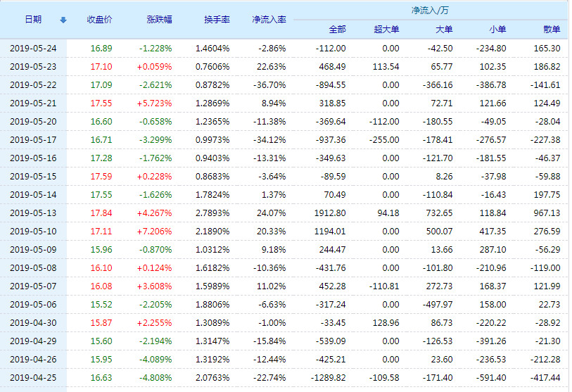This screenshot has height=392, width=572.
Task: Click the 全部 sub-header
Action: point(337,29)
